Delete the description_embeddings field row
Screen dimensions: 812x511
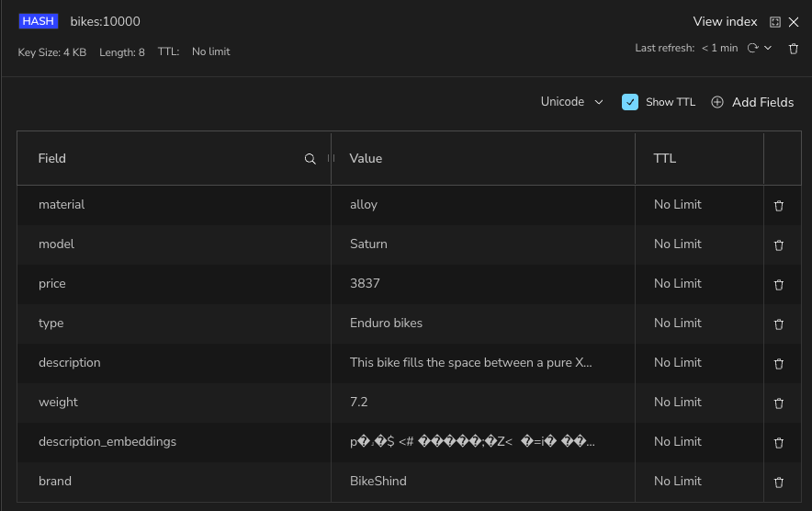[x=778, y=443]
